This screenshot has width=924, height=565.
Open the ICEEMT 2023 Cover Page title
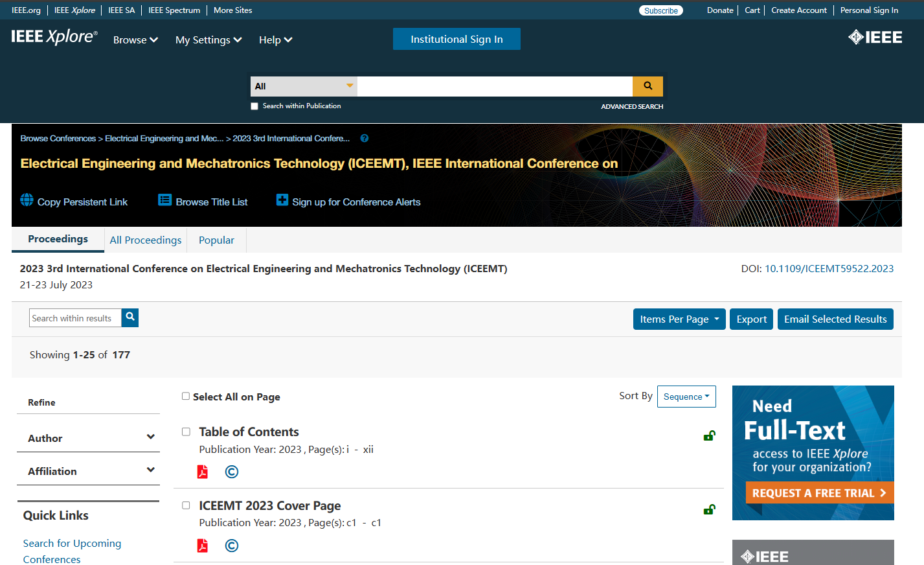(269, 505)
